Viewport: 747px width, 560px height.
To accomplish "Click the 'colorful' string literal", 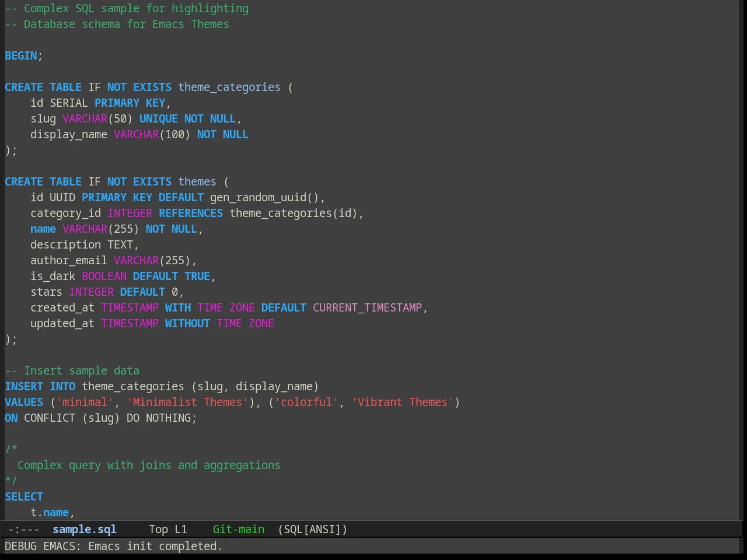I will [x=306, y=402].
